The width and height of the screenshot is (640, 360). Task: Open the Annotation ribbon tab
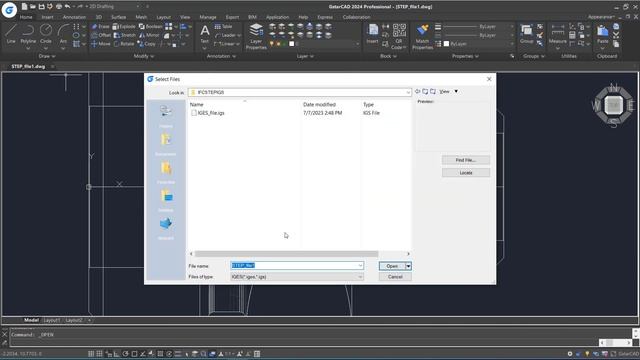pyautogui.click(x=74, y=17)
